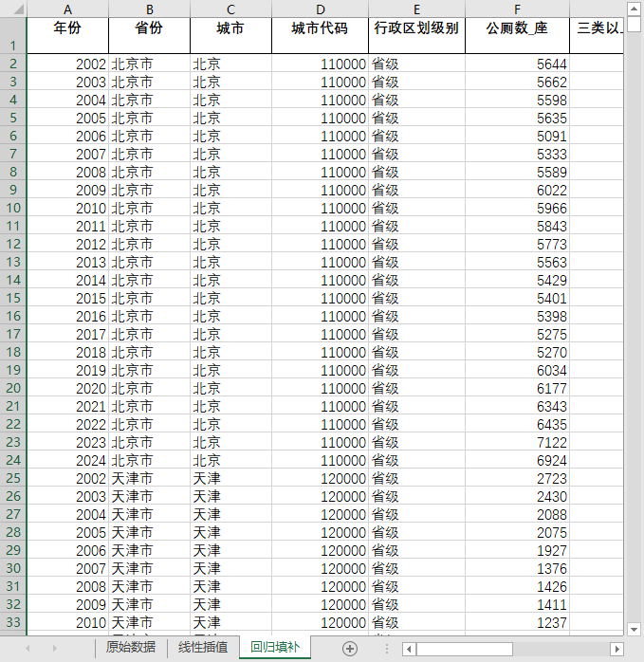644x662 pixels.
Task: Select cell with value 6435
Action: [x=517, y=424]
